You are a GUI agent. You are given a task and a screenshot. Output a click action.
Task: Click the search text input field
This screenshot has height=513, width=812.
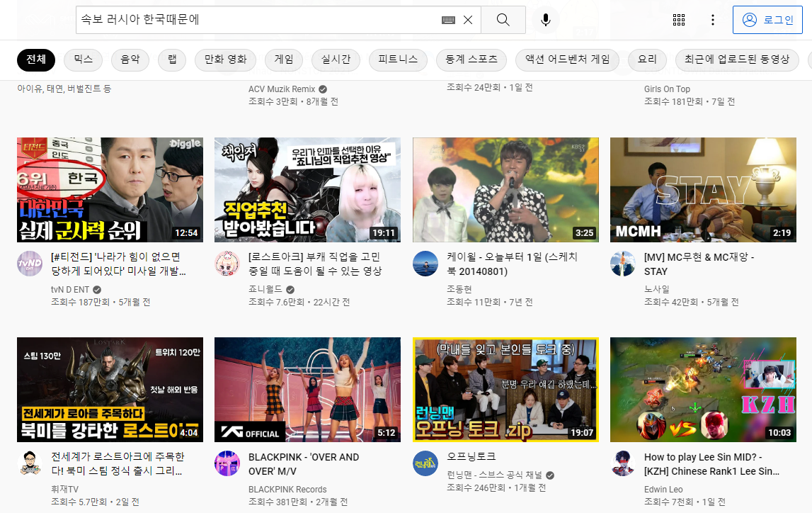pos(255,20)
